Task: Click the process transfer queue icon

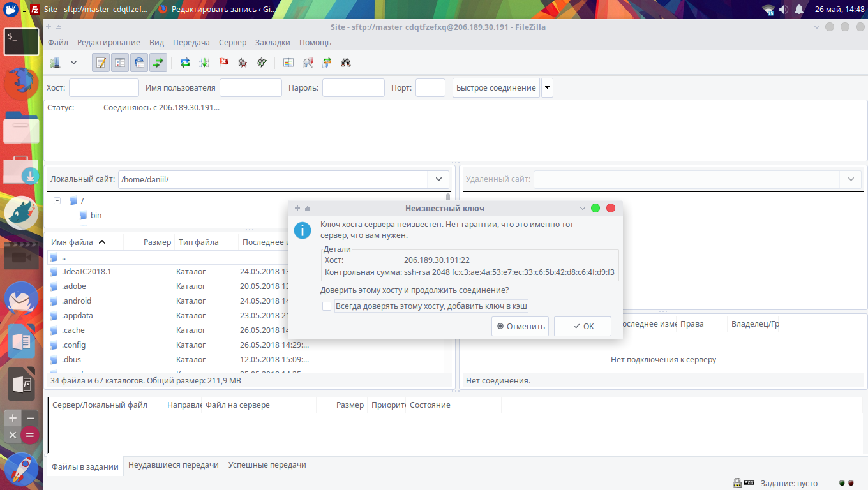Action: 204,63
